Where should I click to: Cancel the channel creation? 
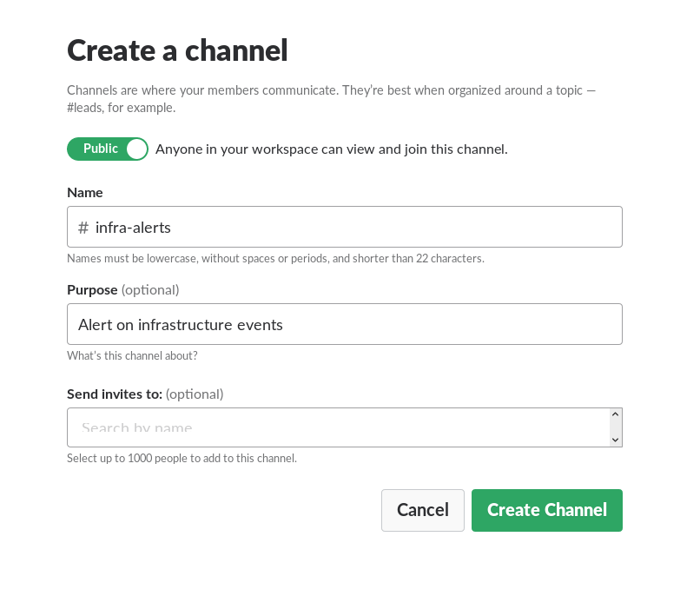point(422,510)
